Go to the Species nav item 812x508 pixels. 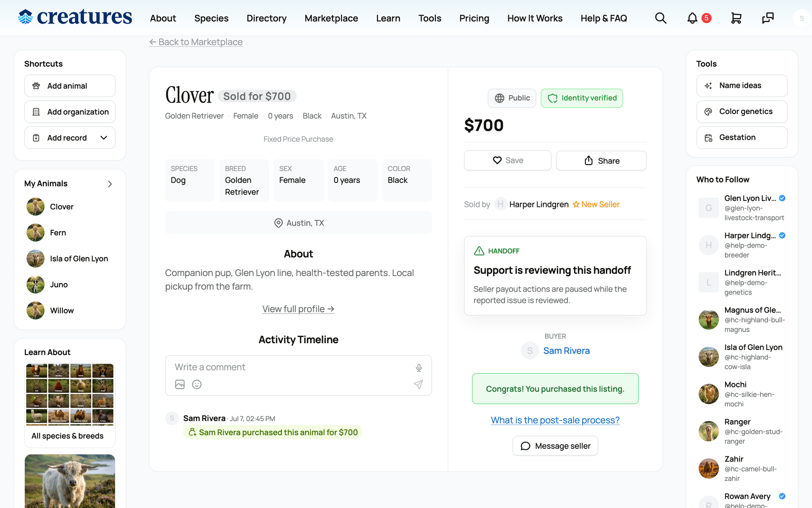pyautogui.click(x=211, y=18)
